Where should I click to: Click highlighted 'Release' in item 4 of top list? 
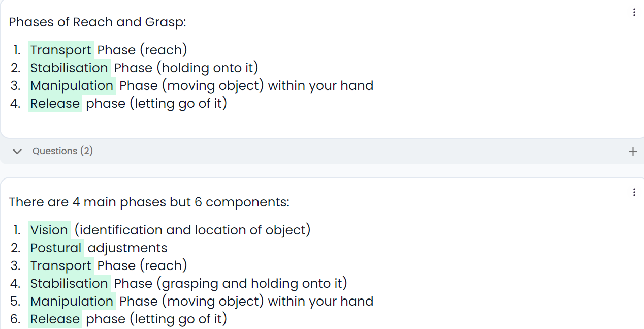click(x=55, y=104)
